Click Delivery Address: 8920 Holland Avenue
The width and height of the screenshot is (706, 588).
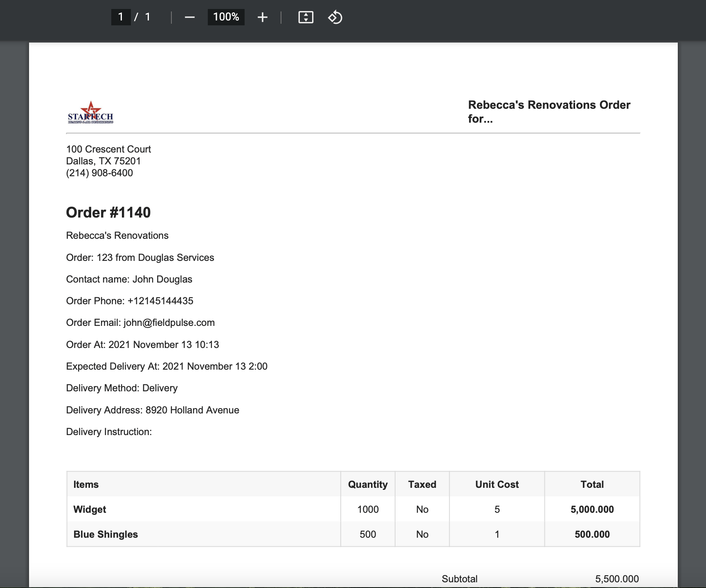[x=153, y=410]
